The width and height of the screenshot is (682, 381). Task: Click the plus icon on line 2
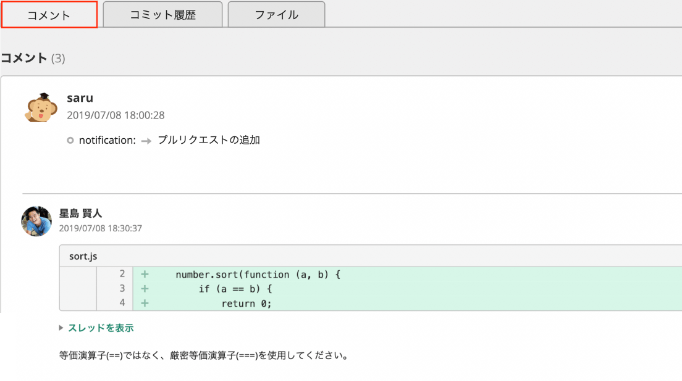point(145,274)
